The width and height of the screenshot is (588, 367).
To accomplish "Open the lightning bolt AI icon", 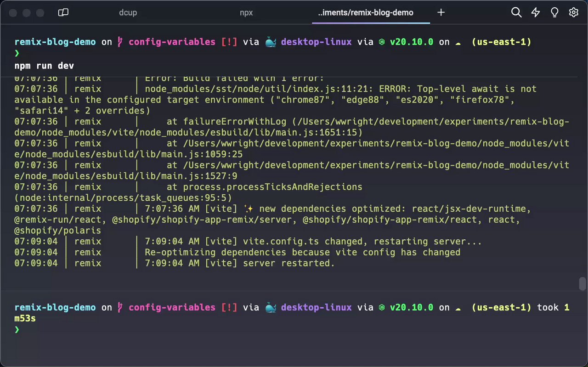I will [x=536, y=12].
